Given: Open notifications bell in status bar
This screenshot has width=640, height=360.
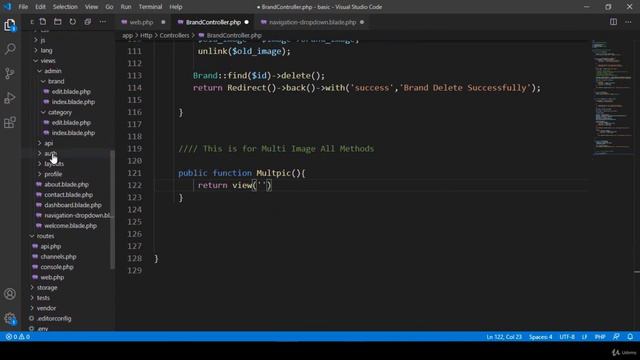Looking at the screenshot, I should coord(630,337).
